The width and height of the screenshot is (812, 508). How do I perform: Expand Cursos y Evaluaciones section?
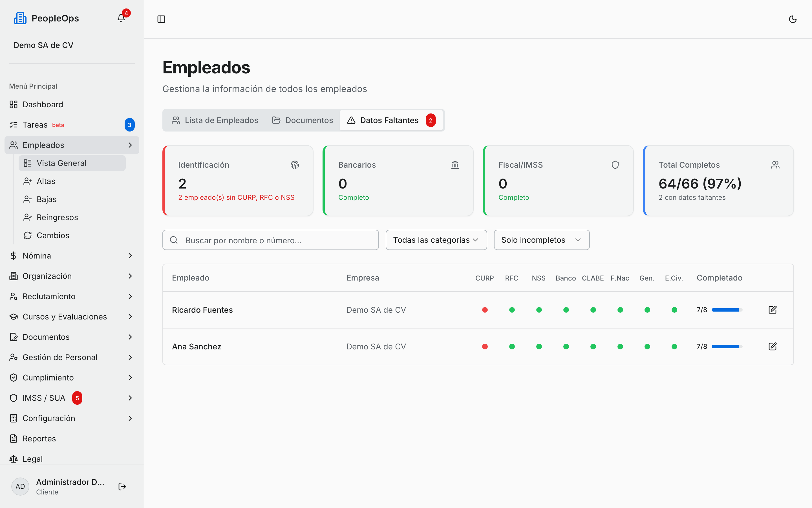72,317
